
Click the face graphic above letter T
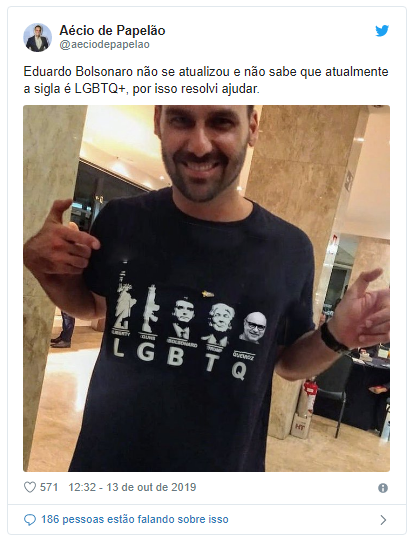[x=217, y=324]
